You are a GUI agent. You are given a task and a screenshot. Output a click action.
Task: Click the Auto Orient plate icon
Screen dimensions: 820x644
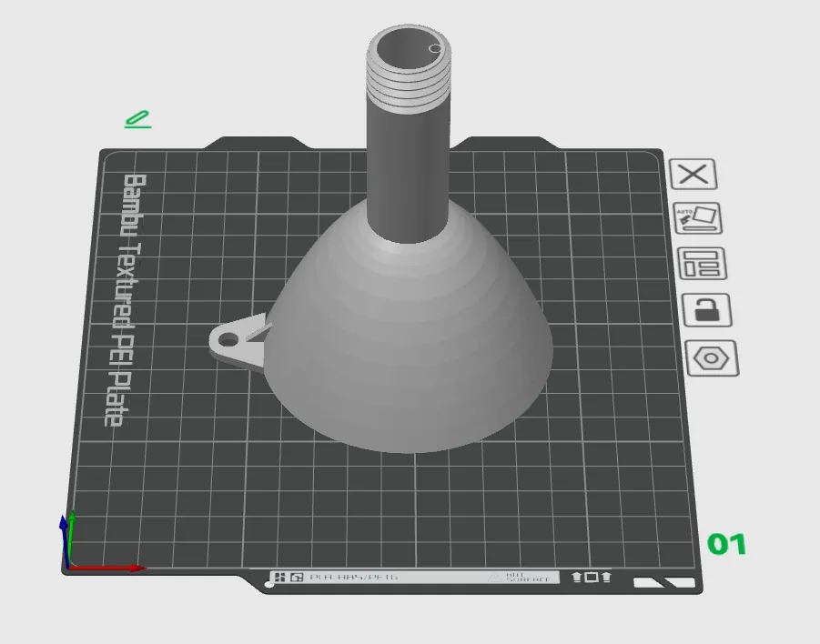pos(698,218)
